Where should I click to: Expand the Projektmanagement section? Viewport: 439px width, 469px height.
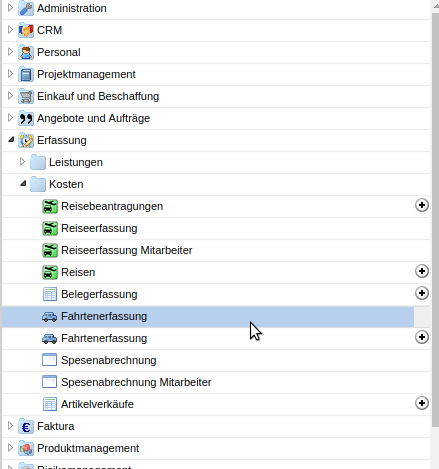(x=10, y=74)
